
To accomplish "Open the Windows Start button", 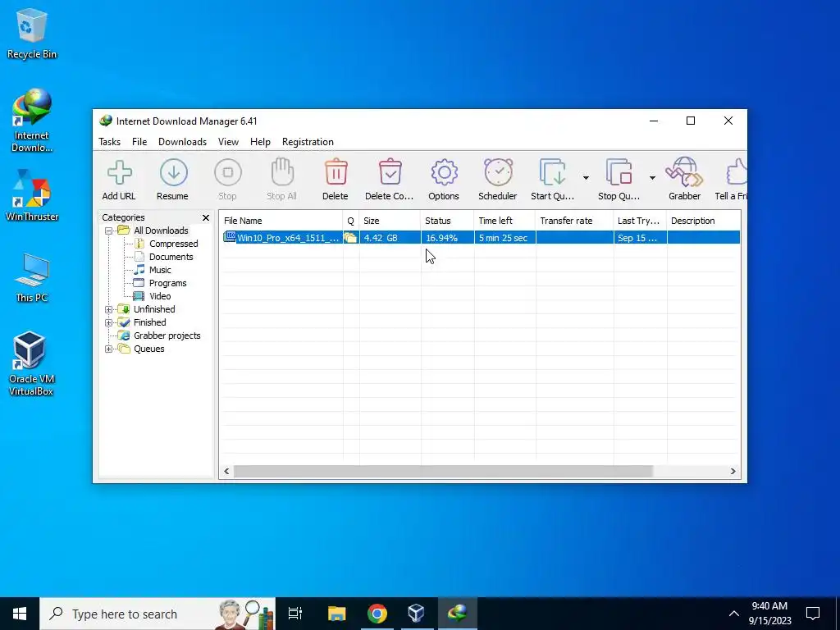I will point(20,614).
